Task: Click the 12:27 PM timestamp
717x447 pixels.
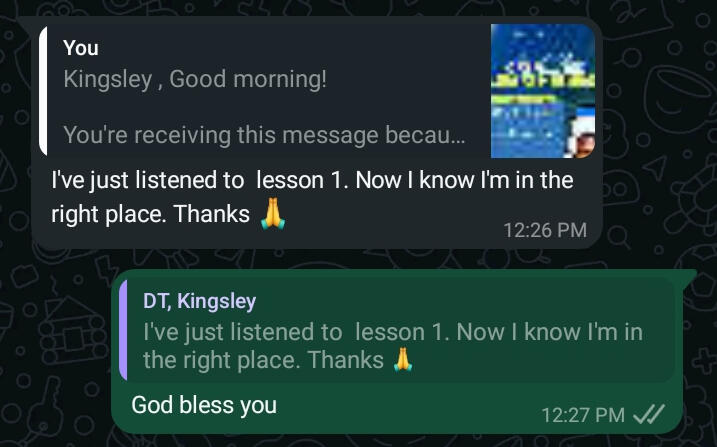Action: [x=583, y=415]
